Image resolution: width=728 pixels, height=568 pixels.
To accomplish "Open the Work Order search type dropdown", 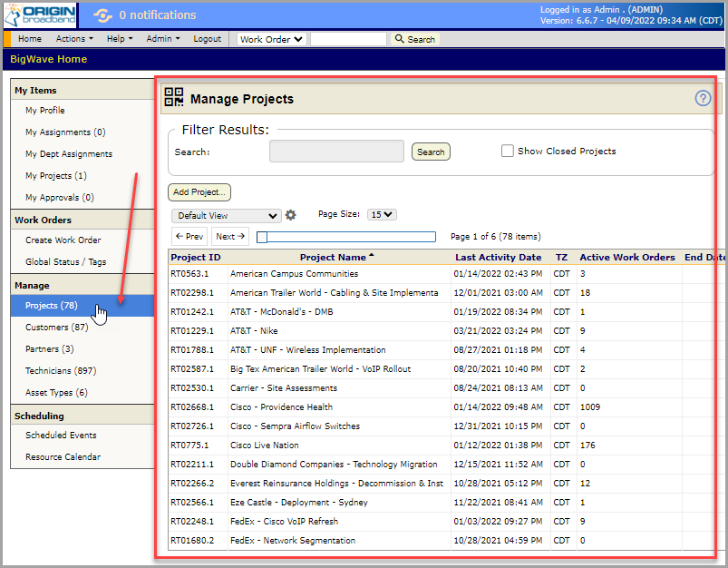I will (x=272, y=39).
